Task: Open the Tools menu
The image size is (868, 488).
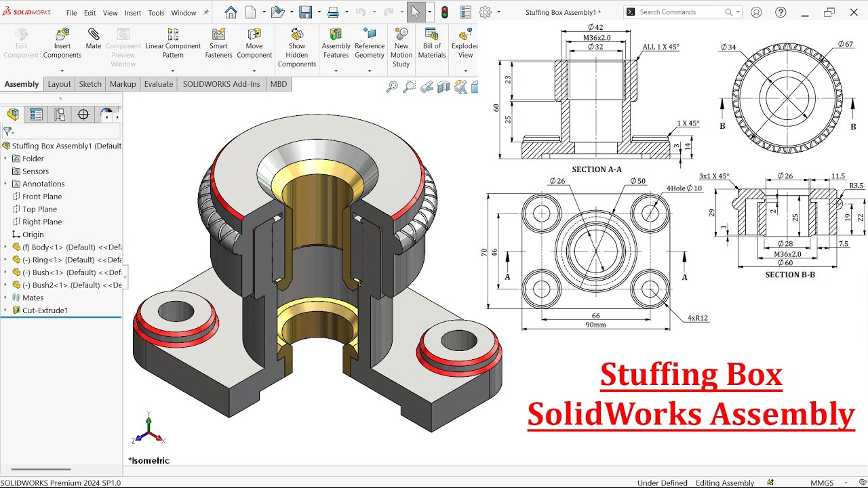Action: [x=156, y=13]
